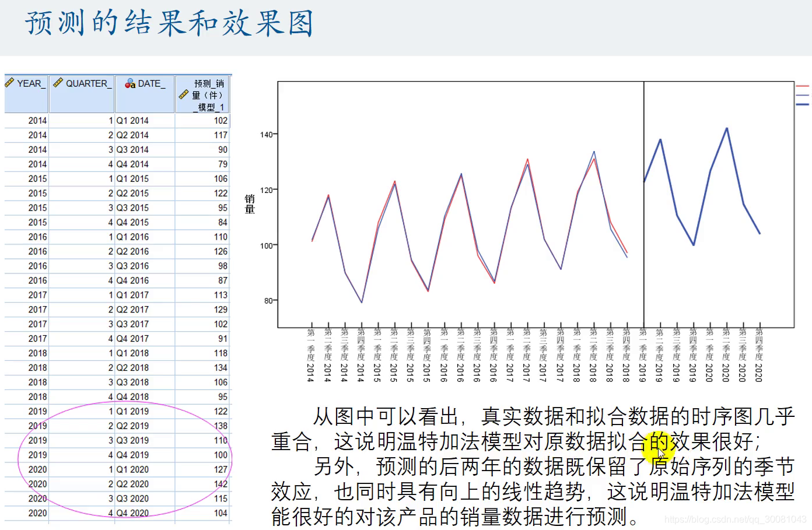812x530 pixels.
Task: Click the y-axis title "销量"
Action: point(250,204)
